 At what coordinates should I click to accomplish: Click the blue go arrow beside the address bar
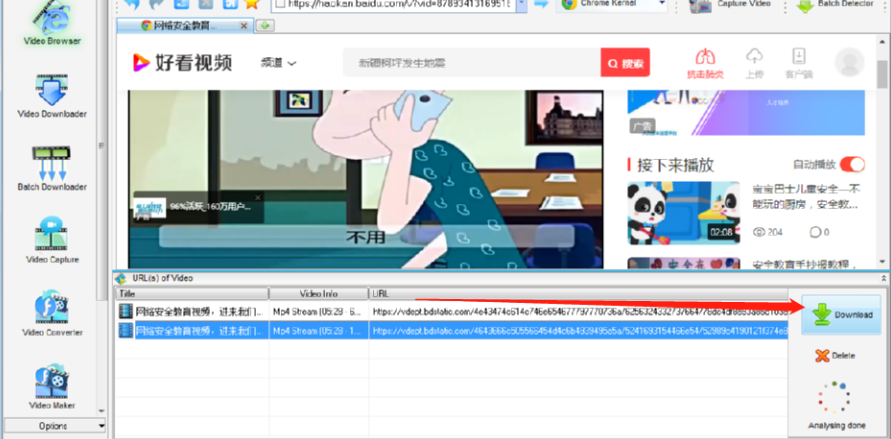coord(542,5)
